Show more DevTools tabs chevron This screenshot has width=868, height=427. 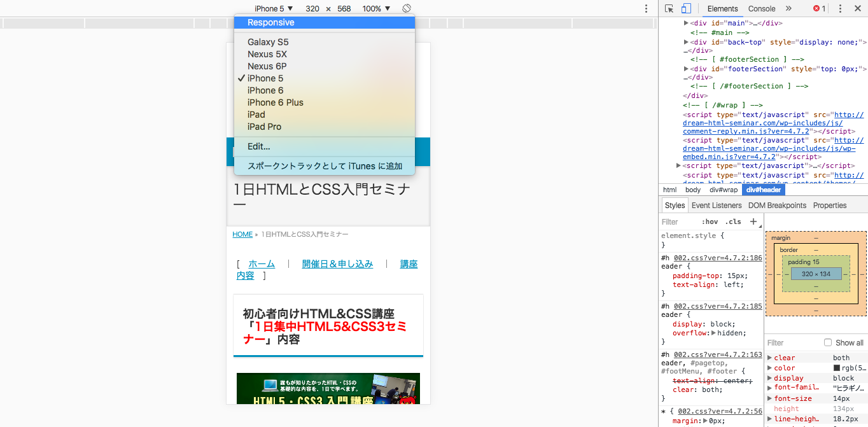click(788, 8)
